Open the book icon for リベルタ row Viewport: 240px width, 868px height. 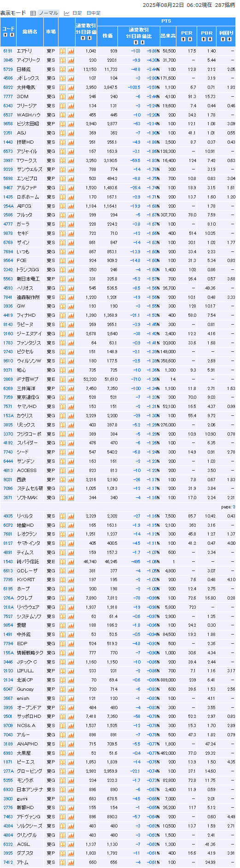pos(63,516)
